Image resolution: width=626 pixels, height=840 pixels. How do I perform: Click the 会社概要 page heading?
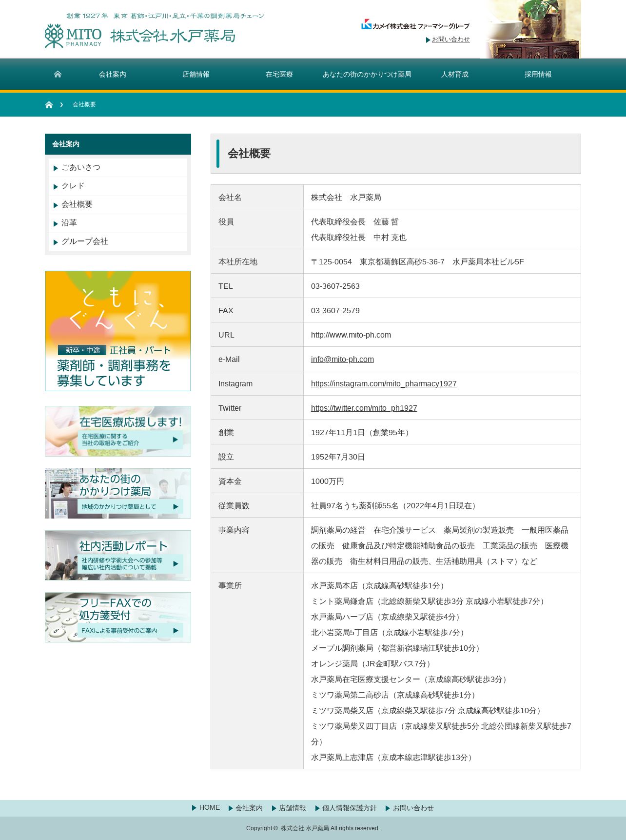pos(249,153)
